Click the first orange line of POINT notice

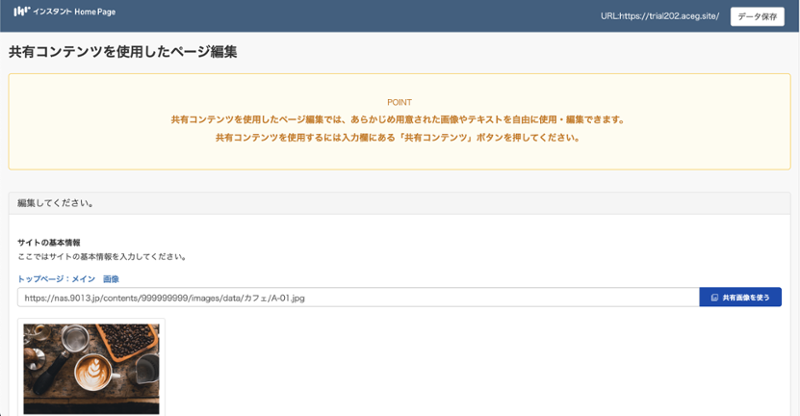[x=399, y=120]
